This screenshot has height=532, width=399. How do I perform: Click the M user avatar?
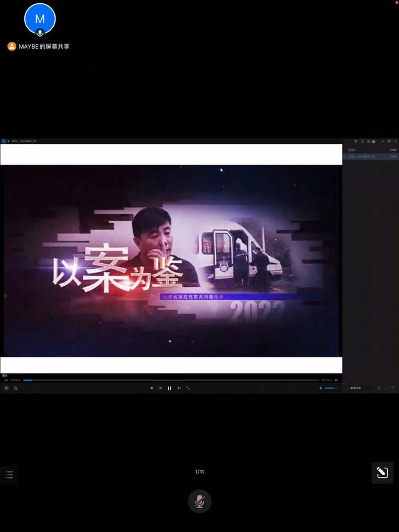click(x=40, y=19)
